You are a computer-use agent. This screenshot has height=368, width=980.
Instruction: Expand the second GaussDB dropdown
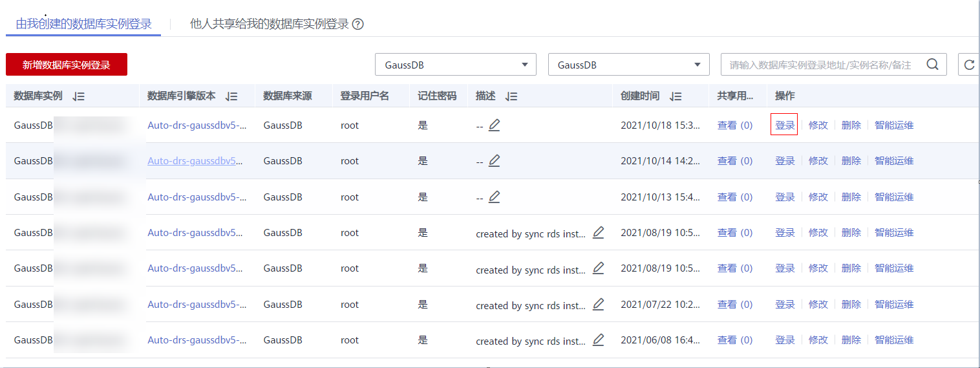click(628, 65)
